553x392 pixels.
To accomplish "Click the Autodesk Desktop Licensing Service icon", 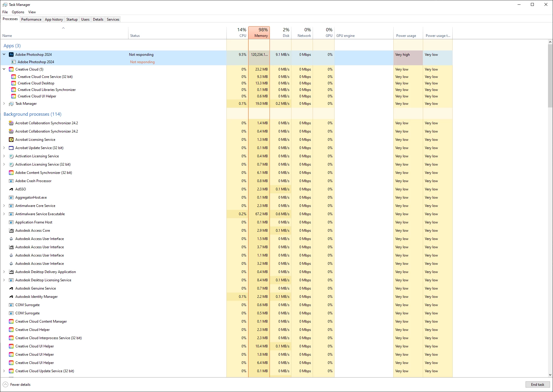I will pyautogui.click(x=11, y=280).
